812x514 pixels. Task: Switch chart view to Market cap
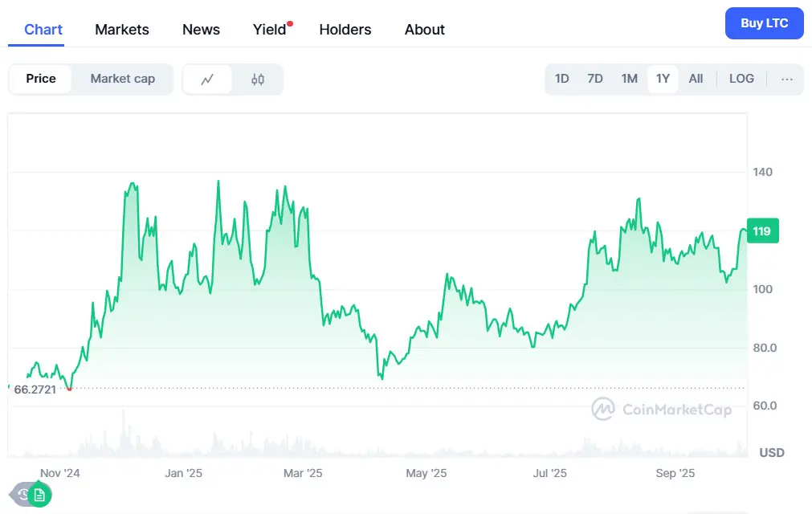click(x=122, y=79)
